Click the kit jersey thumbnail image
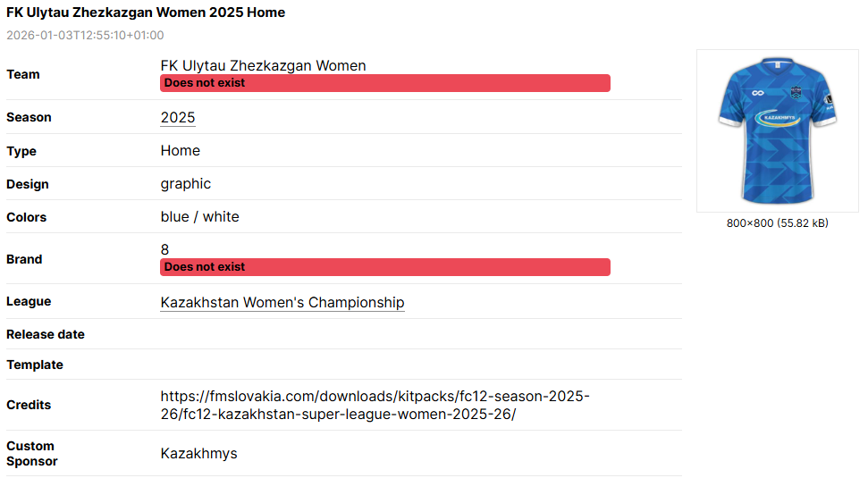 point(777,130)
